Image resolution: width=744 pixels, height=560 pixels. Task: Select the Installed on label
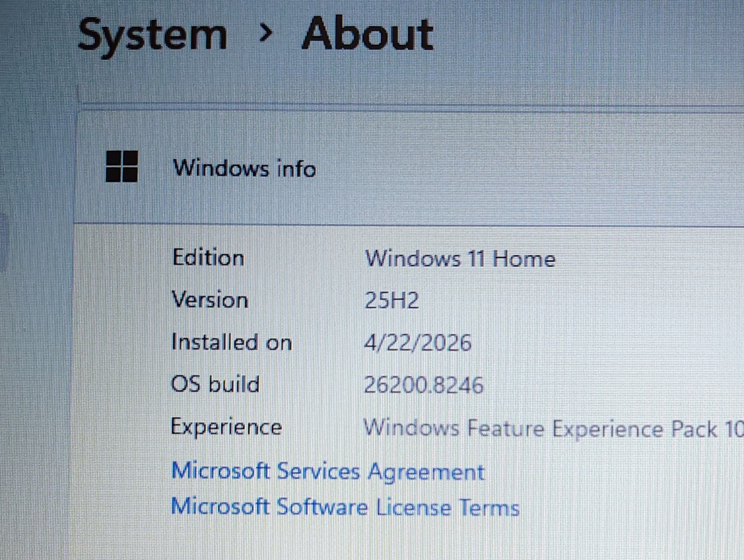(232, 342)
